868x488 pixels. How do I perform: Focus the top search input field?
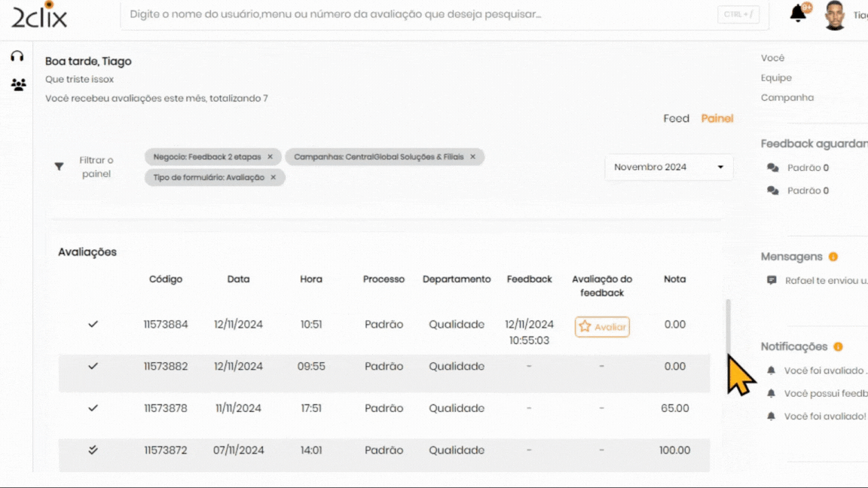click(x=422, y=14)
